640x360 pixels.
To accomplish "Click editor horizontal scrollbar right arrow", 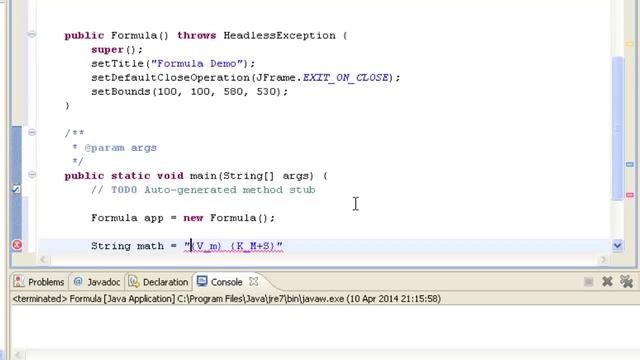I will click(x=604, y=259).
